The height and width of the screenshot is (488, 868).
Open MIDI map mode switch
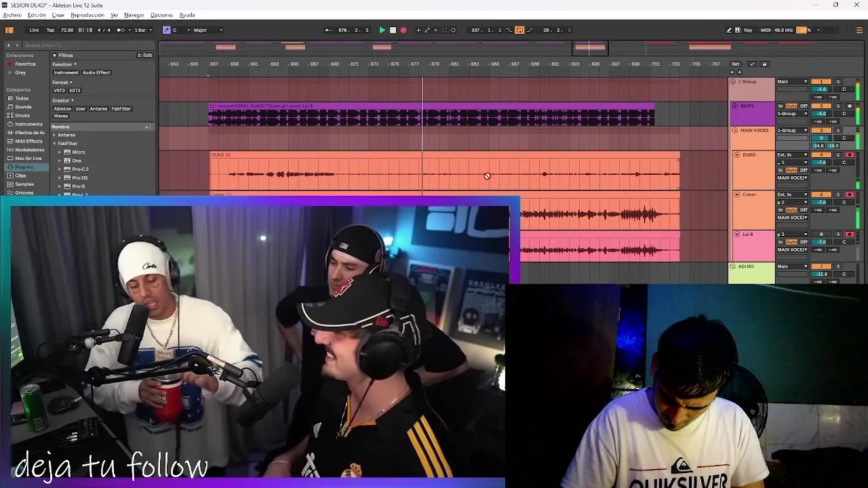766,30
